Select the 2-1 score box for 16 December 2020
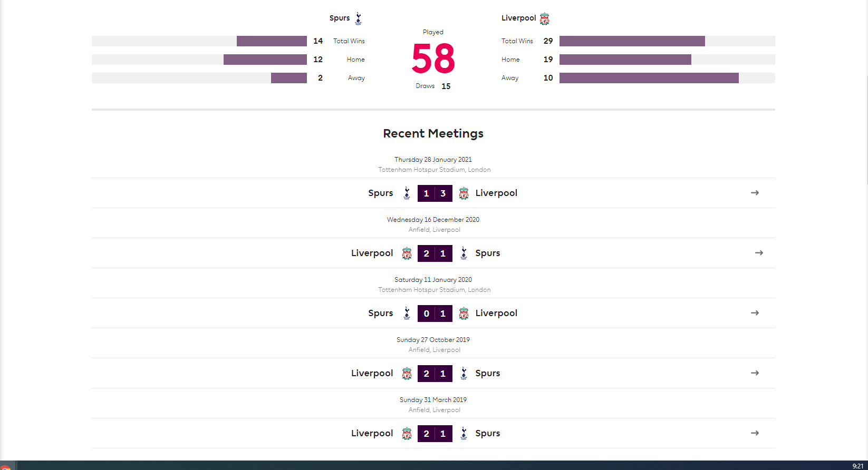Viewport: 868px width, 470px height. (435, 253)
